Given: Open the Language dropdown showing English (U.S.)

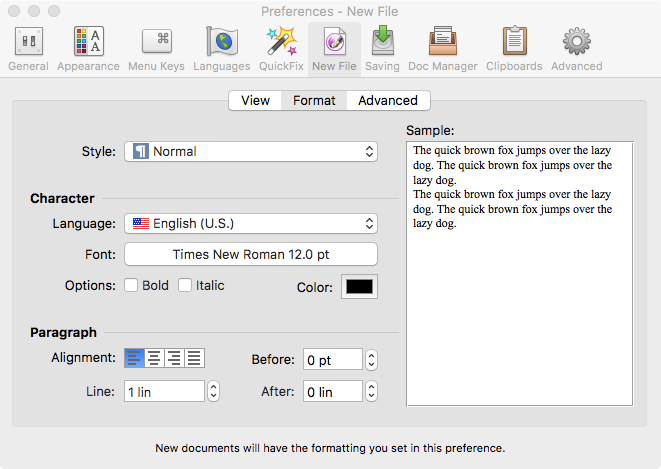Looking at the screenshot, I should 250,224.
